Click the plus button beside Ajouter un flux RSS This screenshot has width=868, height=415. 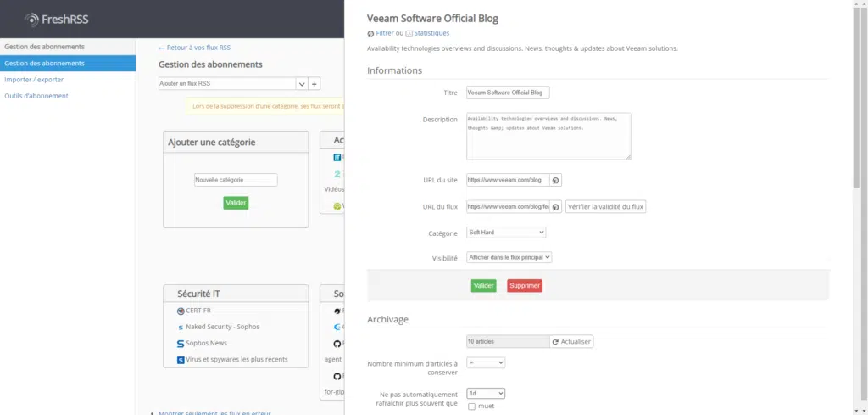pos(314,84)
